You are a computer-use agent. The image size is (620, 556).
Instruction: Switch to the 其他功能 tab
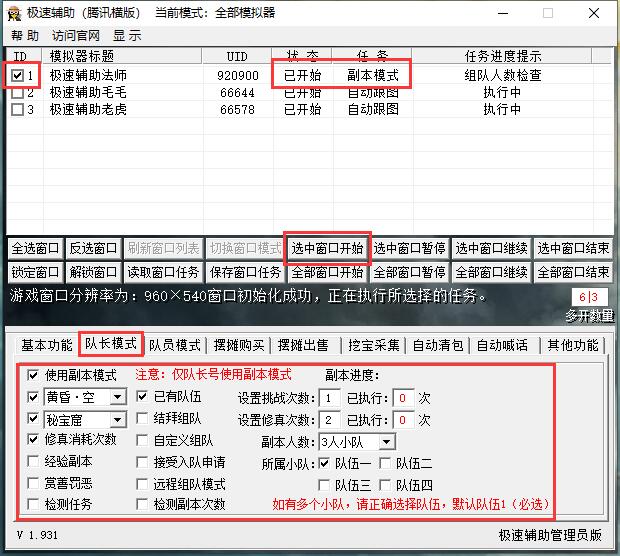(x=573, y=345)
